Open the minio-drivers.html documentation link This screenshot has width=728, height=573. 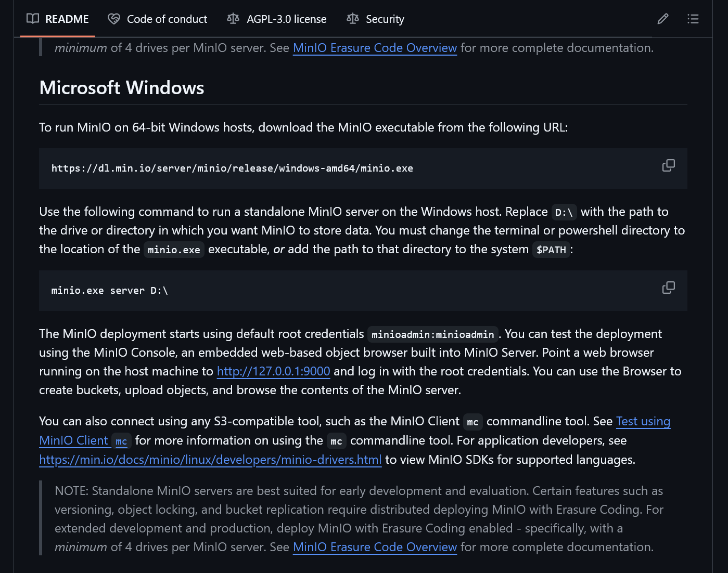(x=210, y=460)
